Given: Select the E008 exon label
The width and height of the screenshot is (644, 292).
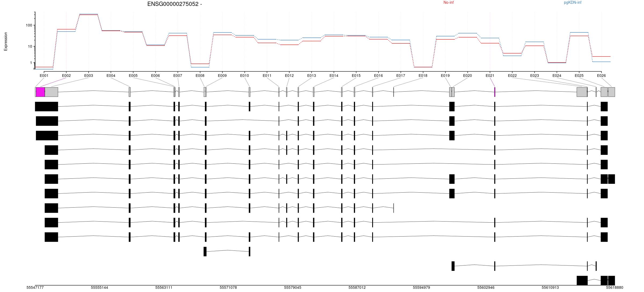Looking at the screenshot, I should 200,76.
